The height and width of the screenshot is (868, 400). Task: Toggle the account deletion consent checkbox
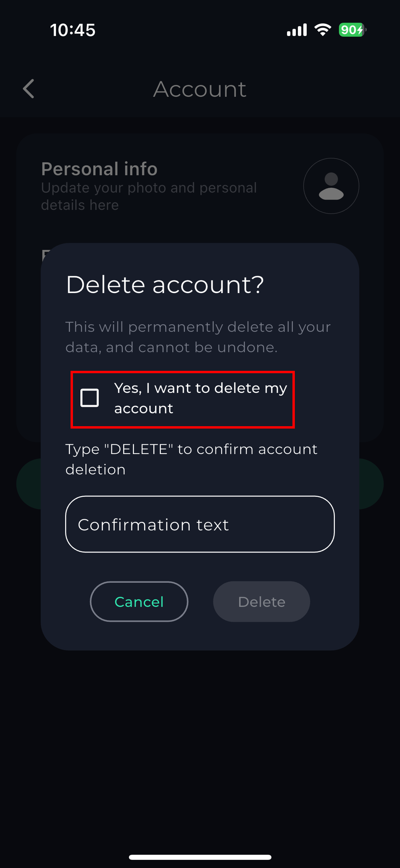click(89, 398)
